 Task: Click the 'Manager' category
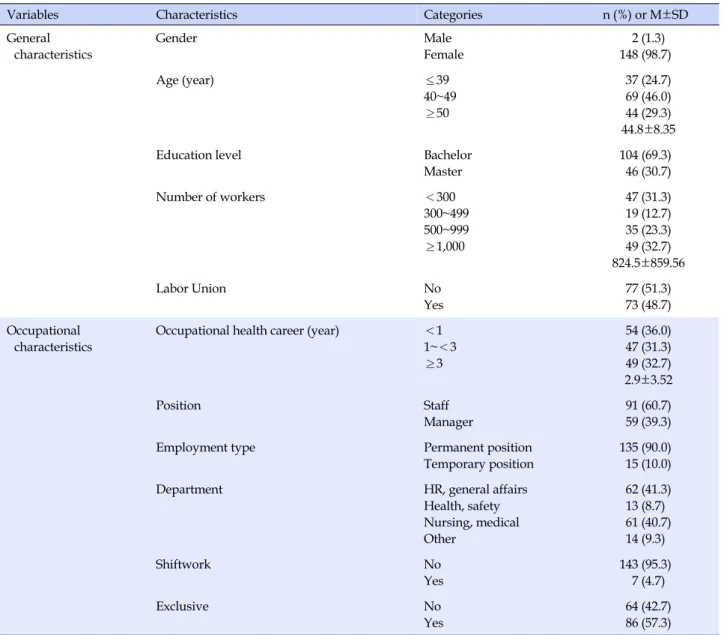point(448,423)
